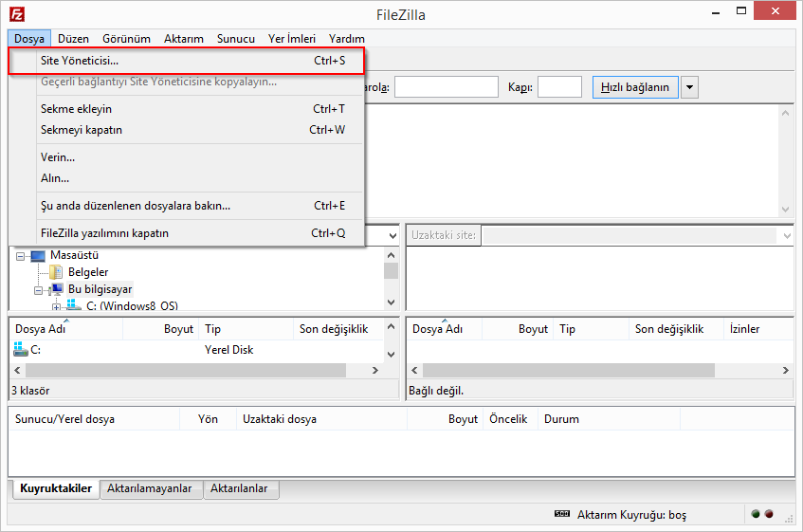Viewport: 803px width, 532px height.
Task: Expand the C: (Windows8_OS) tree node
Action: [56, 307]
